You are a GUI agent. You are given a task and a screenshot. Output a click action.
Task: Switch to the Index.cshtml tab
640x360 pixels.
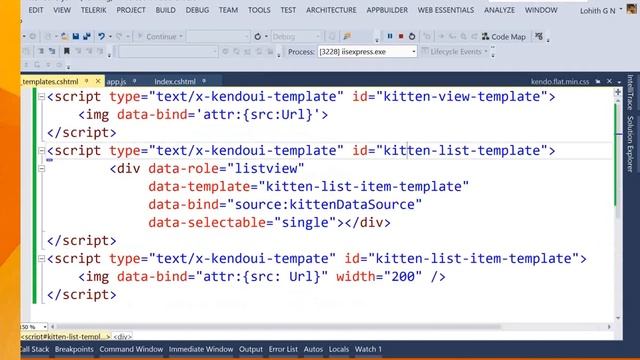pos(175,82)
